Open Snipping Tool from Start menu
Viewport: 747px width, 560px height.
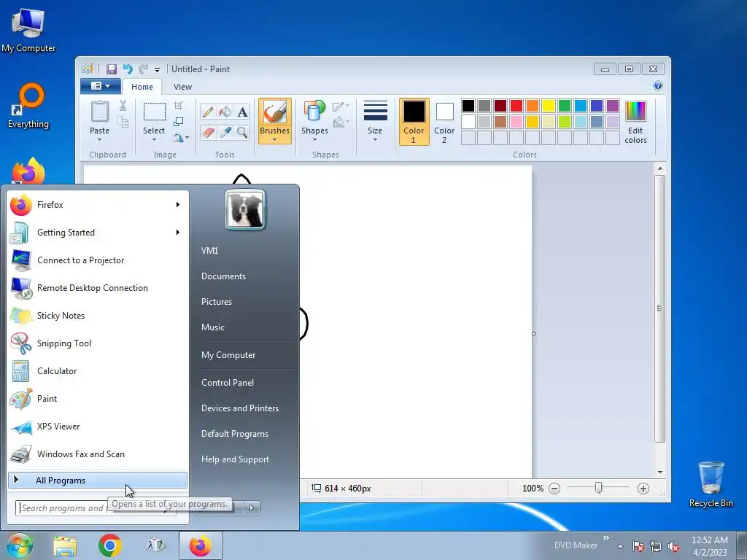click(98, 343)
